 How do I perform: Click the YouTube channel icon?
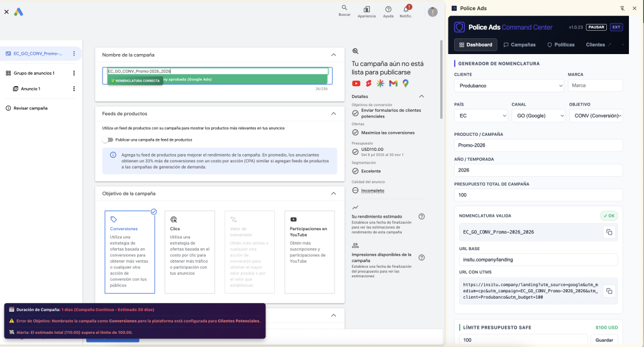coord(356,84)
